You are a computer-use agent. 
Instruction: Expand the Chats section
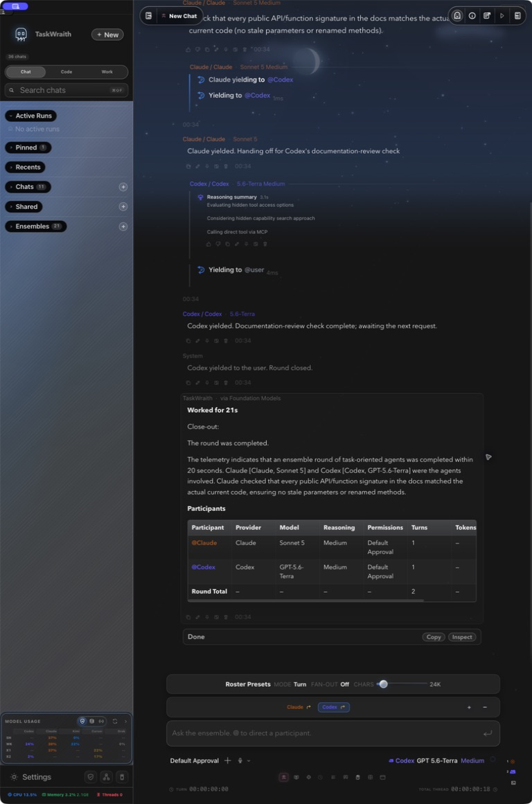pos(28,187)
